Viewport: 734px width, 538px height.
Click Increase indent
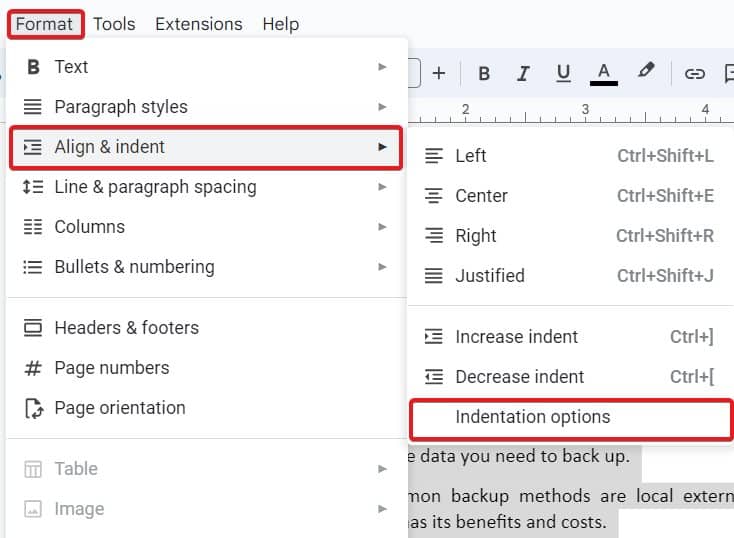(x=568, y=337)
